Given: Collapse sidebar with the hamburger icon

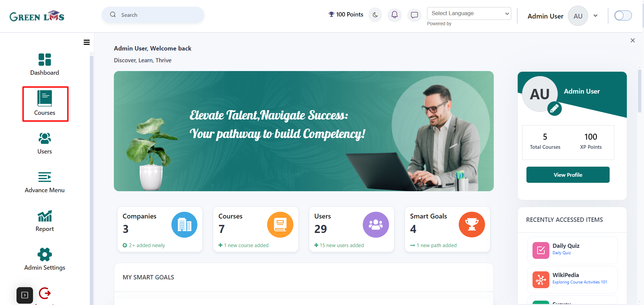Looking at the screenshot, I should (x=87, y=42).
